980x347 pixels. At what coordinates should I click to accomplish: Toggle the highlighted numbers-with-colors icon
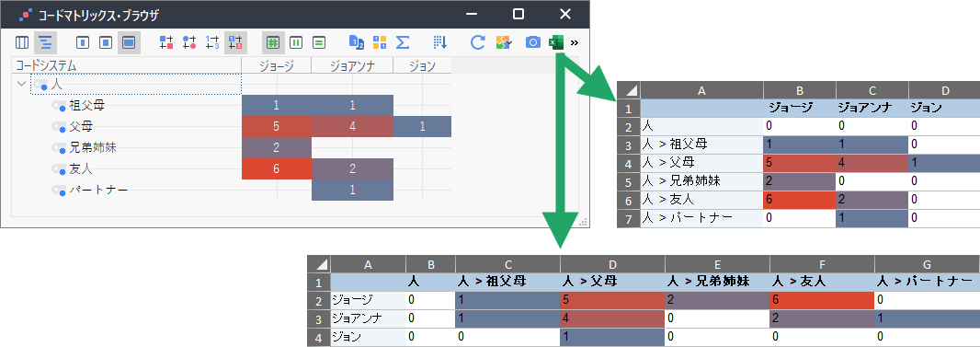point(235,42)
